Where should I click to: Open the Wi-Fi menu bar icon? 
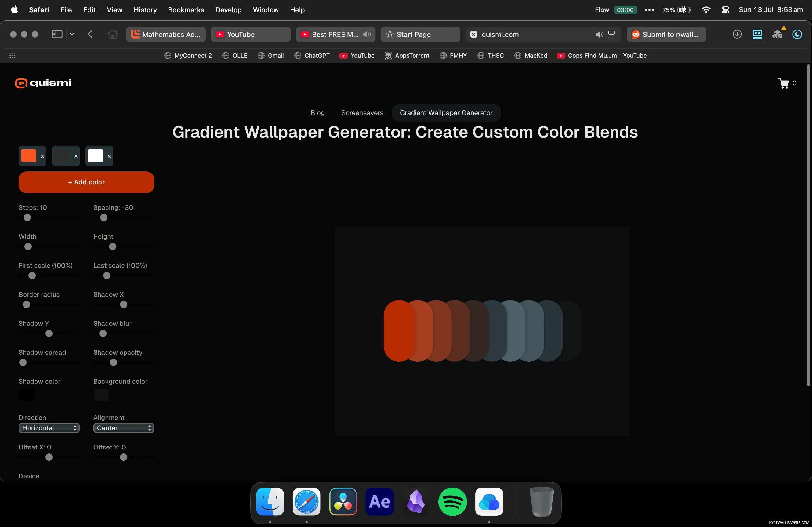pos(706,10)
